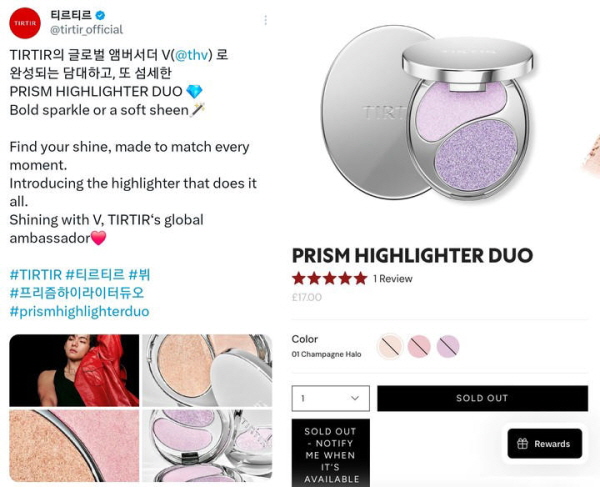The height and width of the screenshot is (487, 600).
Task: Open the quantity dropdown chevron
Action: [x=355, y=398]
